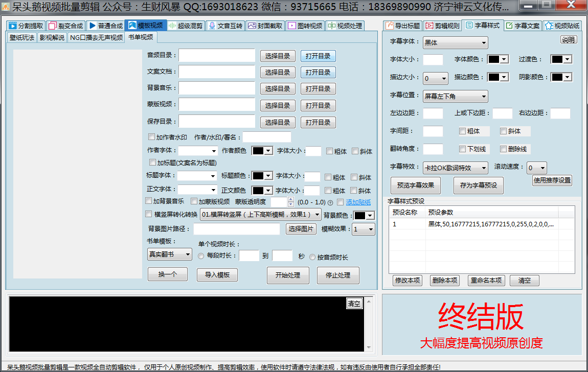The image size is (588, 372).
Task: Click the 预览字幕效果 button
Action: 416,185
